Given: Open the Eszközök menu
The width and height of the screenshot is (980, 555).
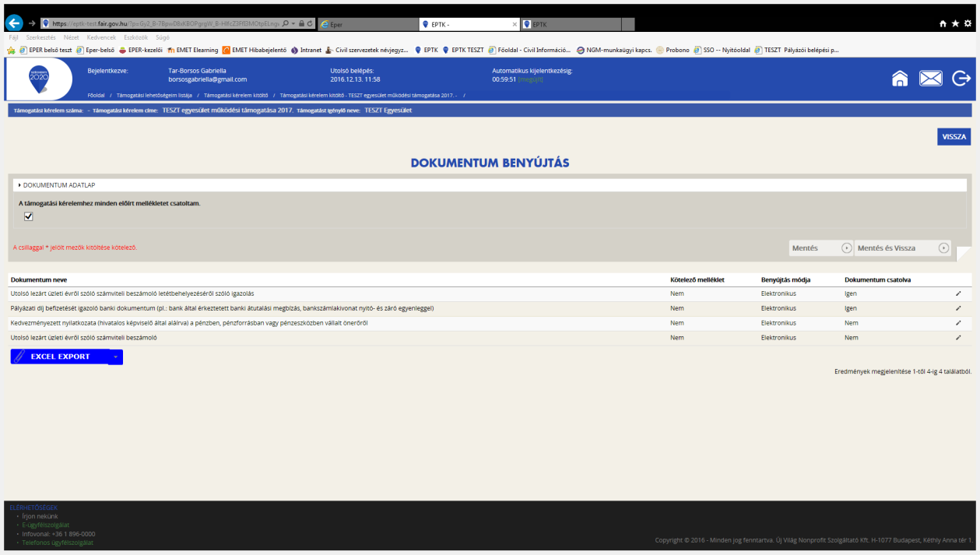Looking at the screenshot, I should coord(136,37).
